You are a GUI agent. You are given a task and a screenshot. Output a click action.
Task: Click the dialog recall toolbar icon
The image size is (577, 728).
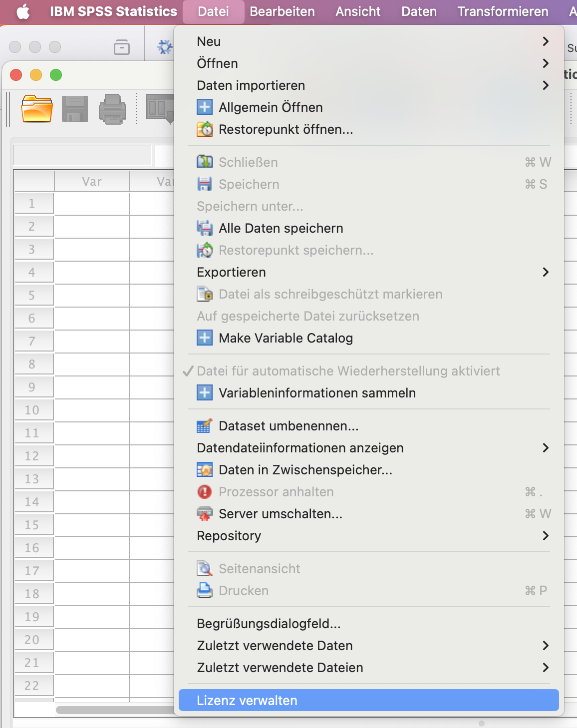click(x=159, y=108)
